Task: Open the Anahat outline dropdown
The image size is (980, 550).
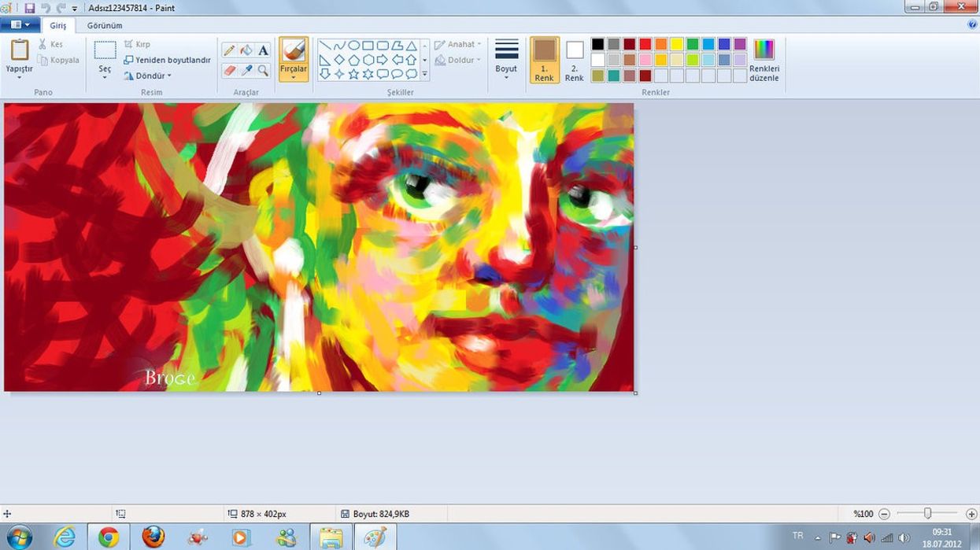Action: (459, 44)
